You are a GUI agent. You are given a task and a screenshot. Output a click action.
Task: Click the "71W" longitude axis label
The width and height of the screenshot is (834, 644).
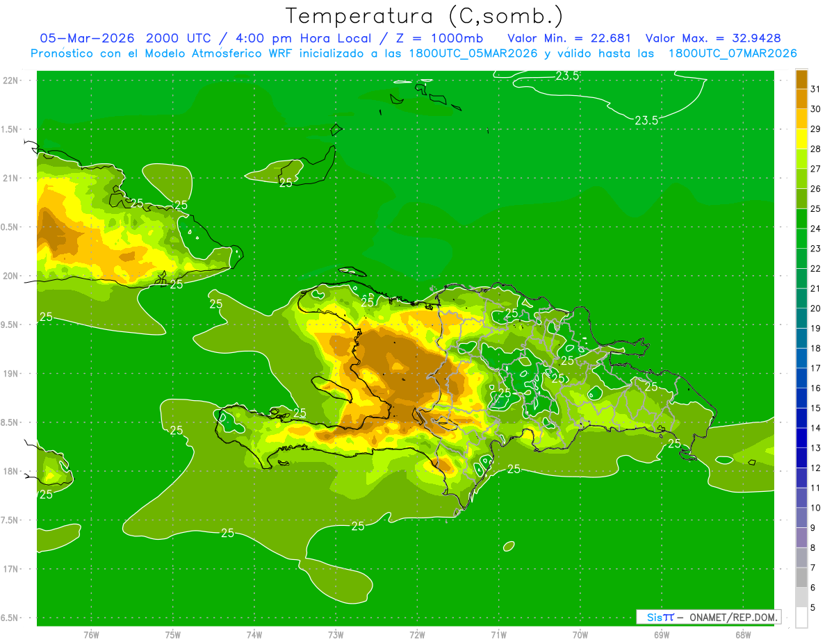coord(498,634)
